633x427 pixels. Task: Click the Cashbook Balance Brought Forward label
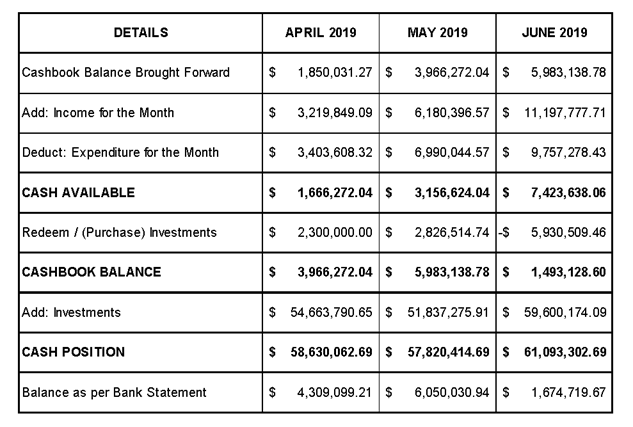click(126, 73)
